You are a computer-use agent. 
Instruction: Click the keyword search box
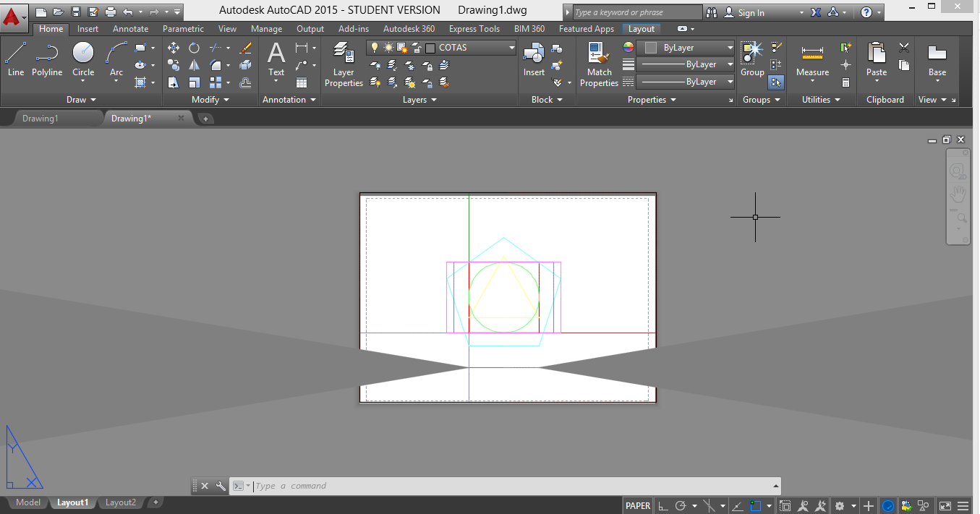[x=637, y=12]
